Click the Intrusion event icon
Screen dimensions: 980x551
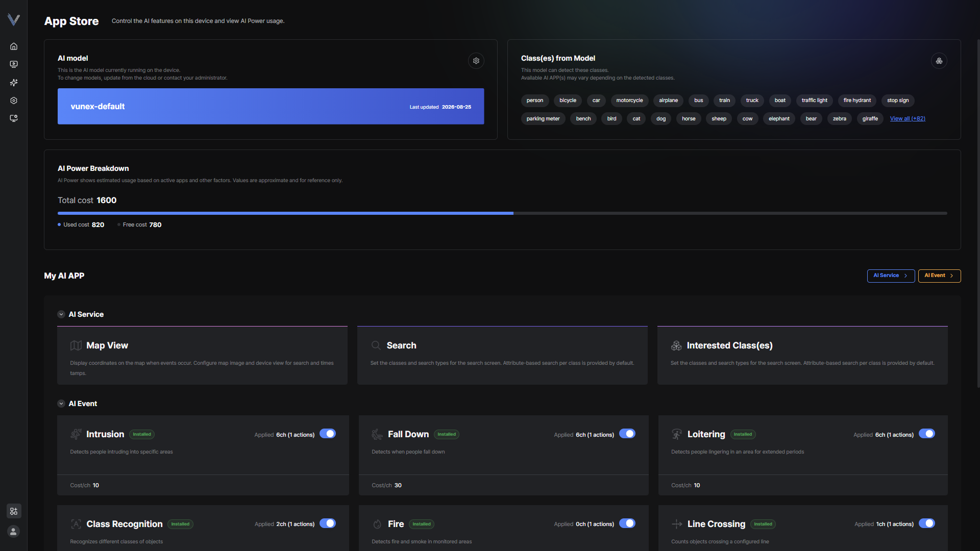coord(76,434)
